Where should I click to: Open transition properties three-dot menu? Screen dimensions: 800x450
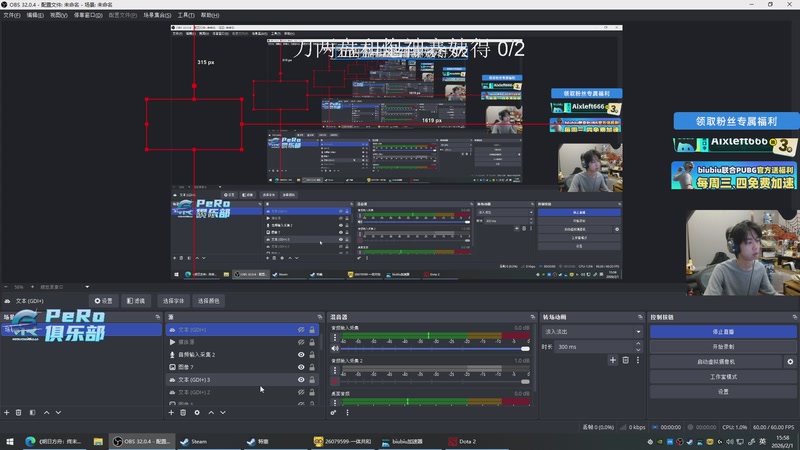(x=638, y=360)
